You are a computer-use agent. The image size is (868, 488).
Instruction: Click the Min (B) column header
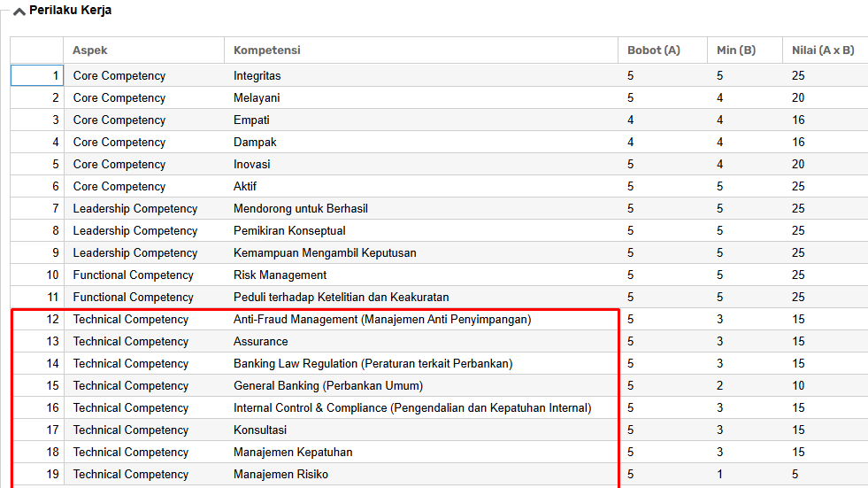coord(744,50)
